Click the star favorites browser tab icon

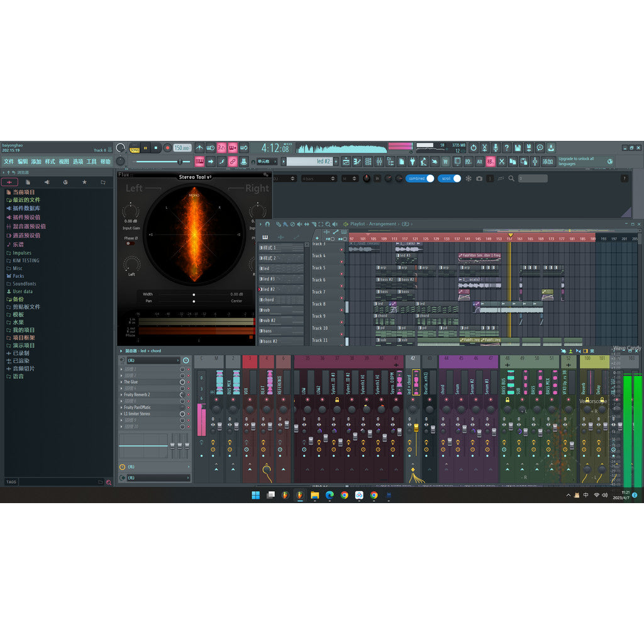(x=84, y=182)
